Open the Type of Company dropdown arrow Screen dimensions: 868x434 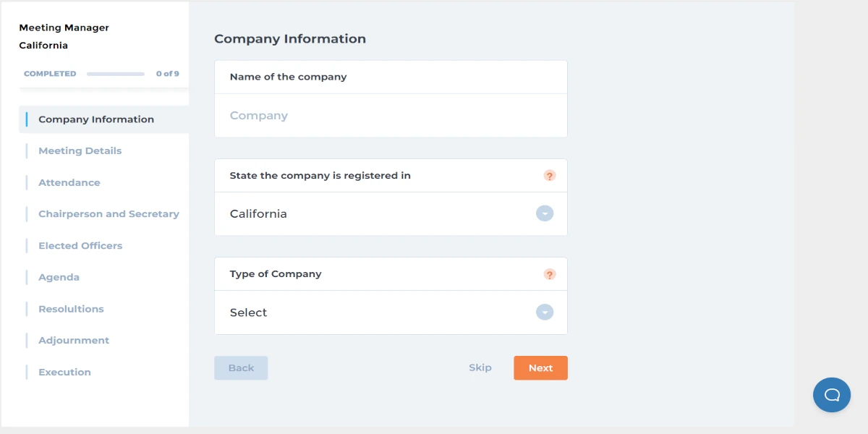[545, 312]
